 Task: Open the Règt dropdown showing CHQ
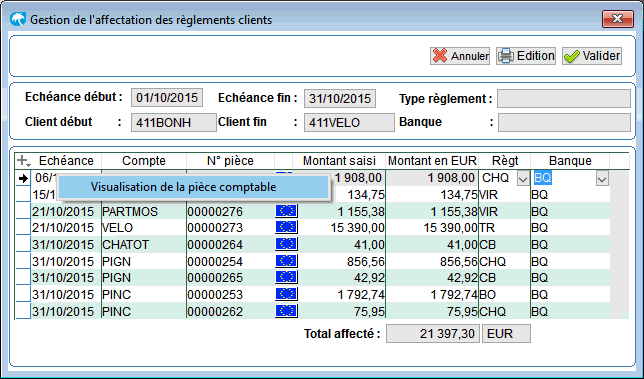point(523,179)
